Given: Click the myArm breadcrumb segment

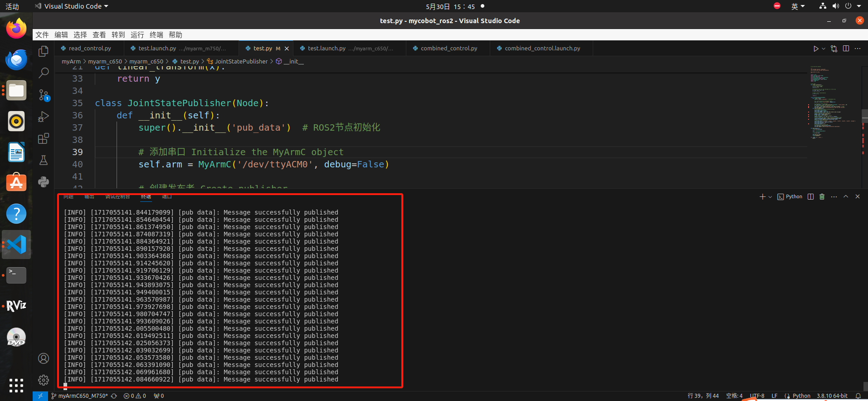Looking at the screenshot, I should coord(71,61).
